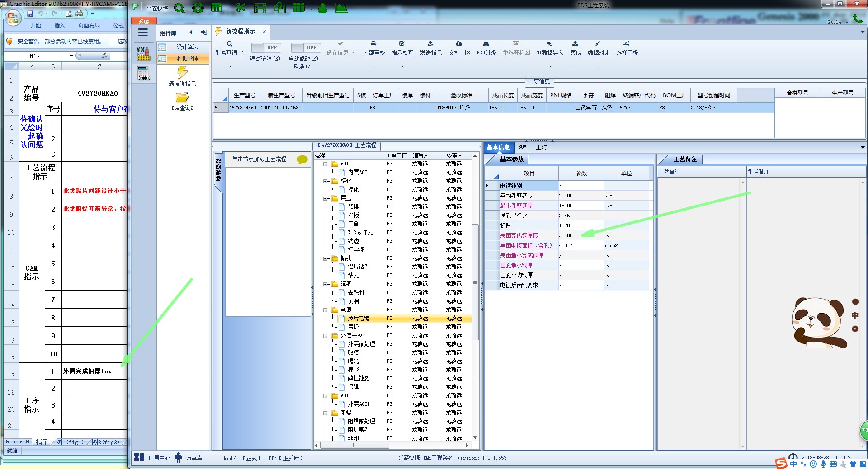Select X-Ray冲孔 process tree item
Viewport: 868px width, 469px height.
click(x=360, y=233)
